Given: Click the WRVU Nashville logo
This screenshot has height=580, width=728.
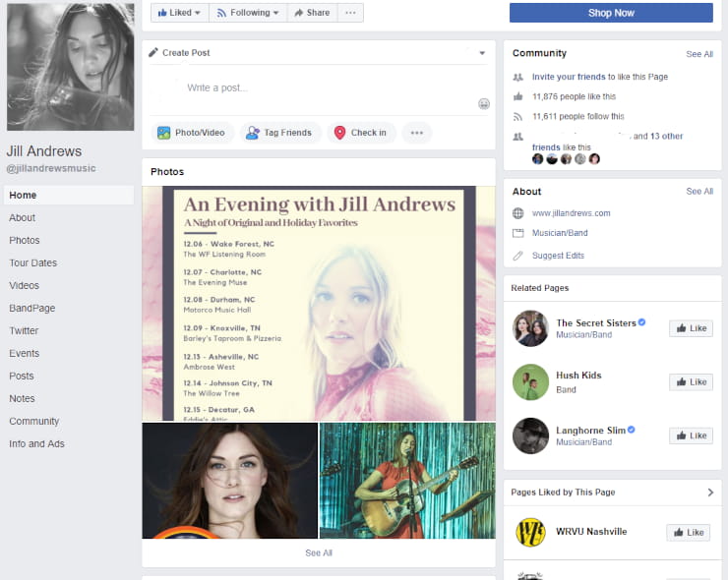Looking at the screenshot, I should (x=530, y=532).
